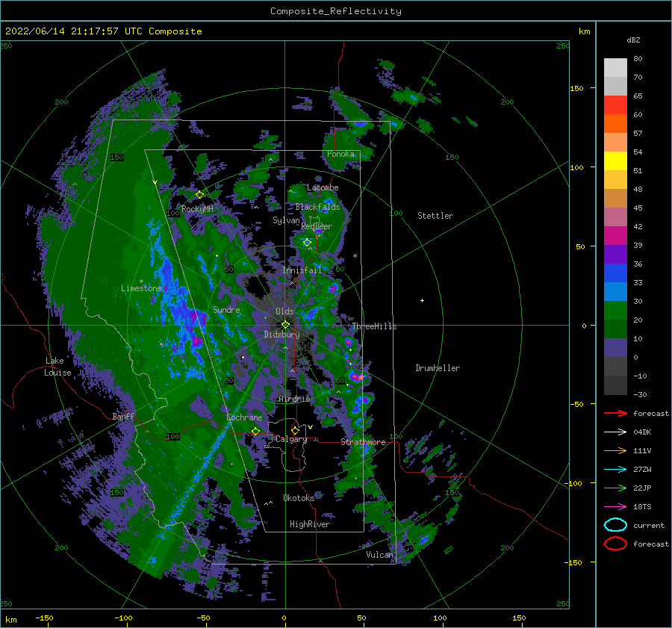Viewport: 672px width, 628px height.
Task: Click the Lake Louise label
Action: click(57, 367)
